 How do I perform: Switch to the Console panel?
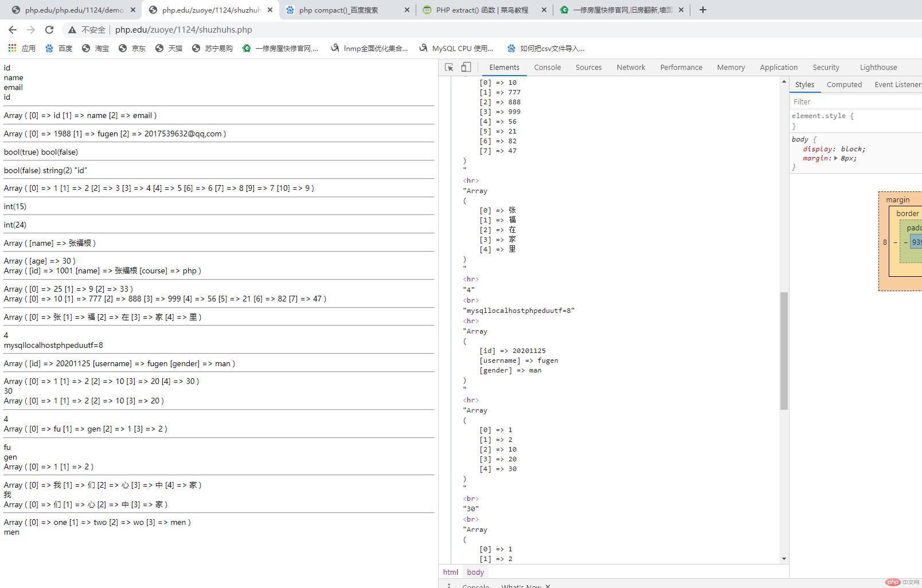point(547,67)
